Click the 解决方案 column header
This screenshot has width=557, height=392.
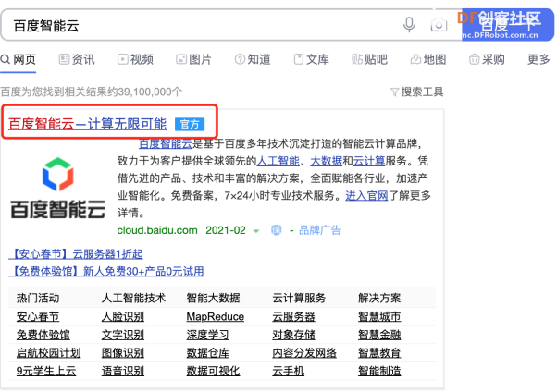pos(379,298)
